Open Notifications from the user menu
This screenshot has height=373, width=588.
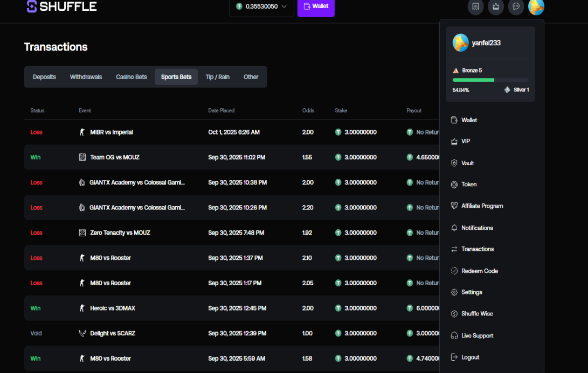pos(477,228)
